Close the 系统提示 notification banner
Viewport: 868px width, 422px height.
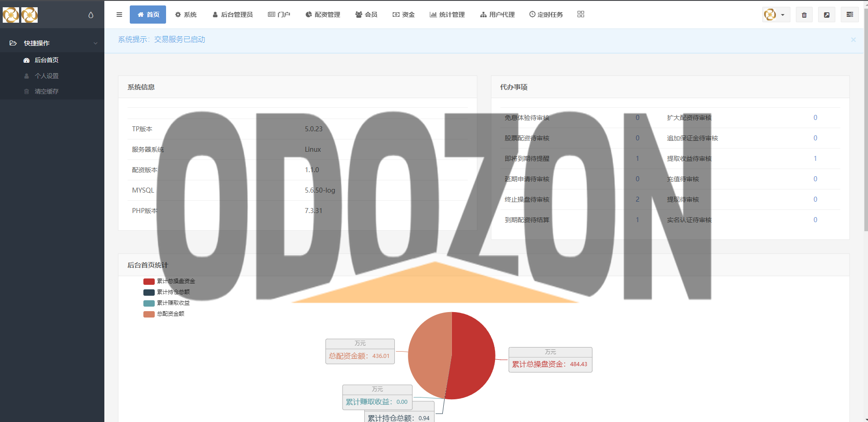pos(853,40)
